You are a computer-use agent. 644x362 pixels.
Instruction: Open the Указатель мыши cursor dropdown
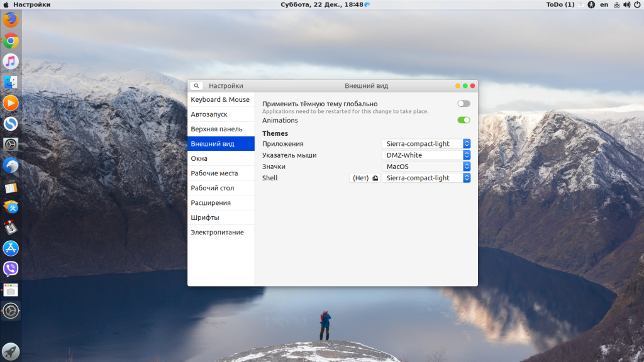pos(426,155)
